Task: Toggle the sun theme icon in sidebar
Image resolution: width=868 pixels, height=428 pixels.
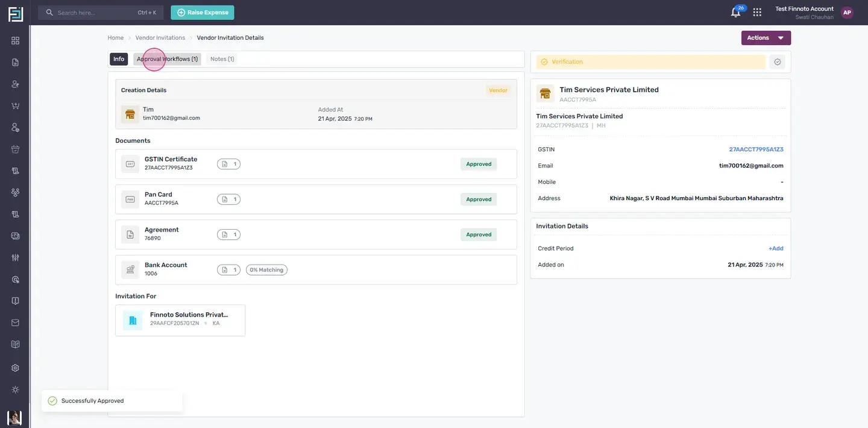Action: (16, 389)
